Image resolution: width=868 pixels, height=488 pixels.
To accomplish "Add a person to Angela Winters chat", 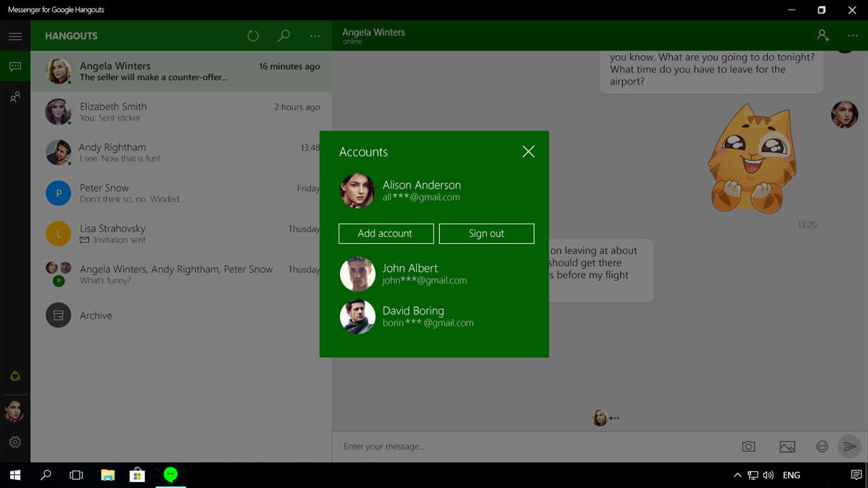I will coord(823,36).
